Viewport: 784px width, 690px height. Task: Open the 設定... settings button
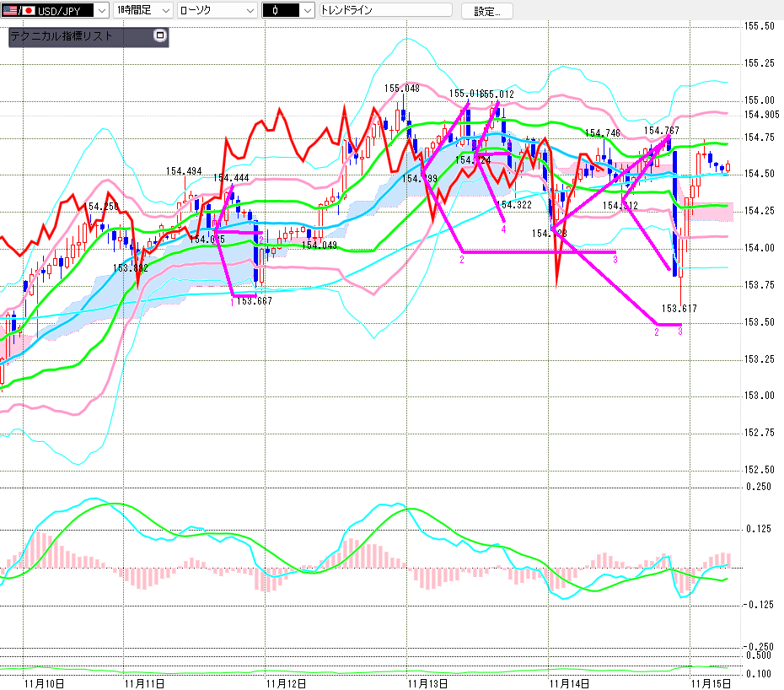point(486,11)
